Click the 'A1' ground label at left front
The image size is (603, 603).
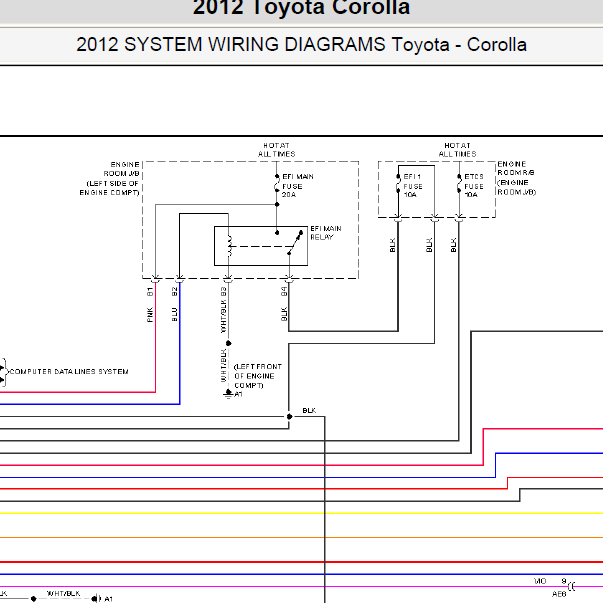coord(238,394)
